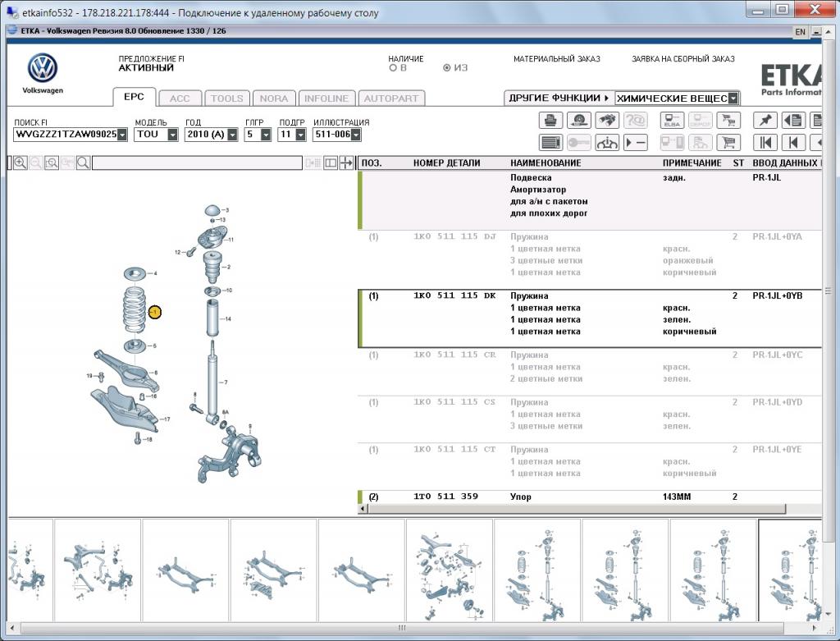Viewport: 840px width, 641px height.
Task: Select part row 1K0 511 115 DJ
Action: 589,260
